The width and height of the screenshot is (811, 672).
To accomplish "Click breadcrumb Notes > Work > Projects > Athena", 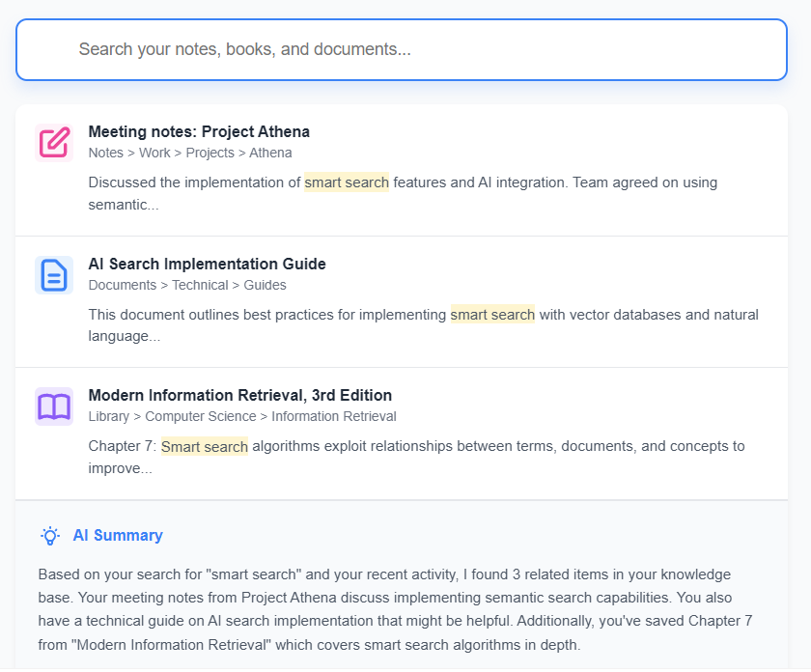I will [x=190, y=154].
